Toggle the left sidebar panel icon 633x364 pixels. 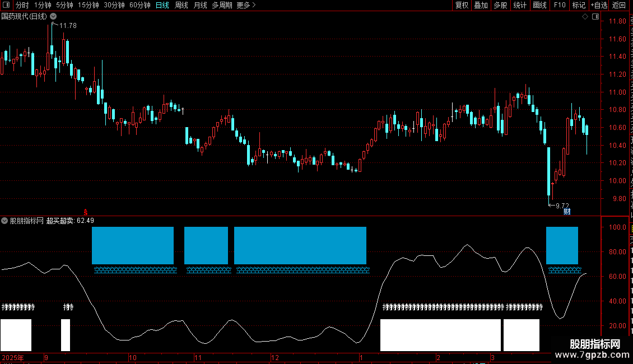(x=6, y=5)
